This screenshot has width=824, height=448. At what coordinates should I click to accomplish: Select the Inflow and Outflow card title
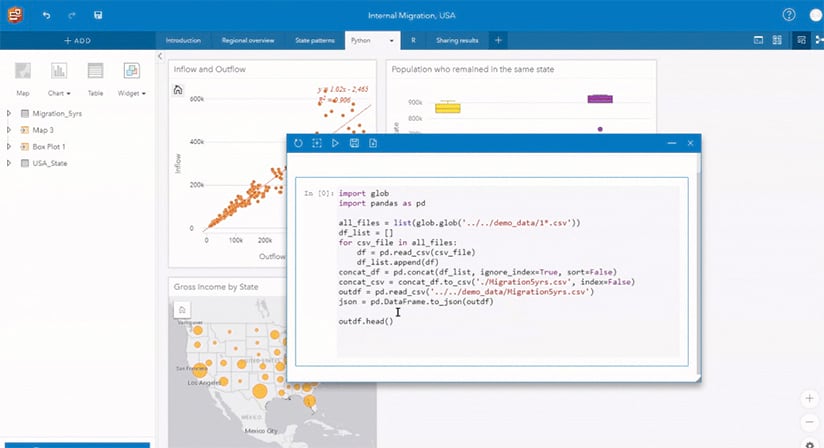pyautogui.click(x=209, y=69)
